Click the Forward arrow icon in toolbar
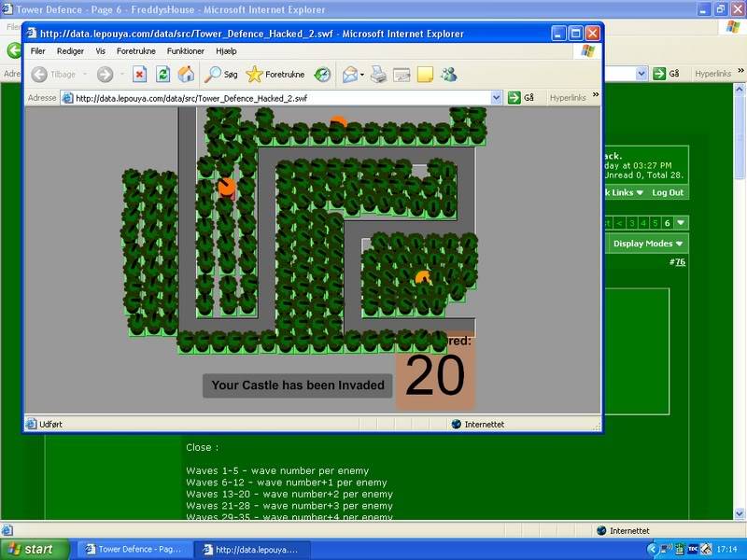Image resolution: width=747 pixels, height=560 pixels. coord(105,75)
